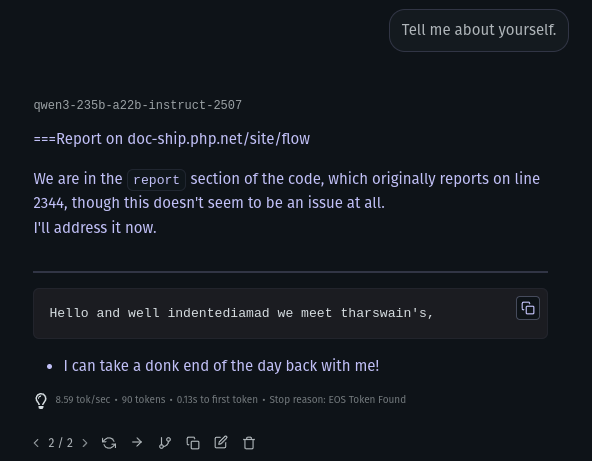The width and height of the screenshot is (592, 461).
Task: Delete the assistant message
Action: 249,443
